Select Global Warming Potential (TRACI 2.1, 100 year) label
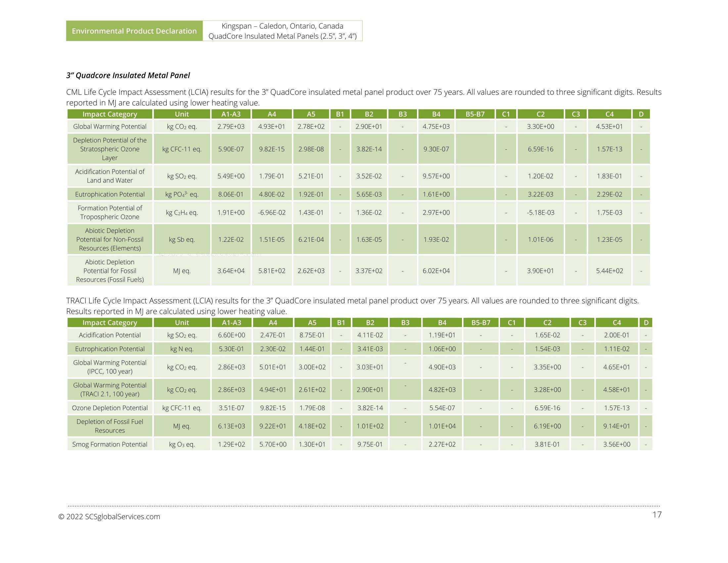Viewport: 728px width, 563px height. [x=110, y=389]
